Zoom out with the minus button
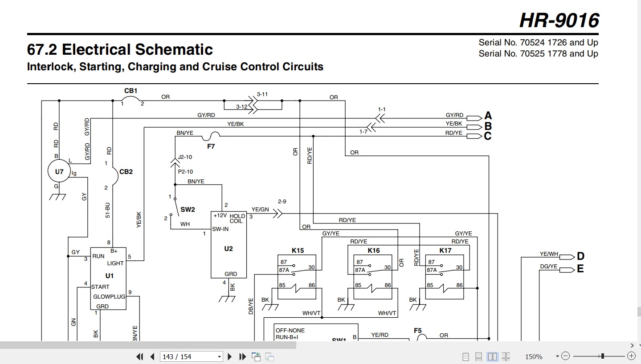 click(x=565, y=356)
